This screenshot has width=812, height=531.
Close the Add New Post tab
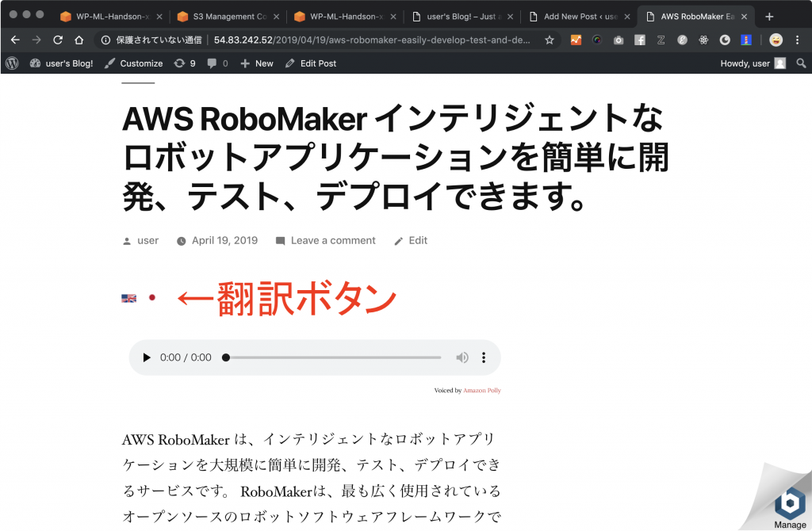(627, 17)
